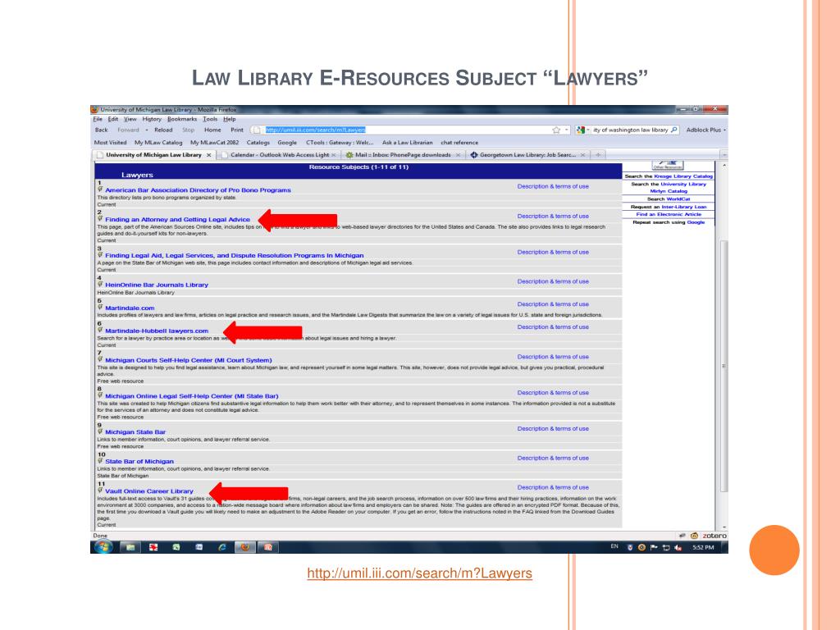Close the Georgetown Law Library tab
Viewport: 840px width, 630px height.
(x=583, y=155)
